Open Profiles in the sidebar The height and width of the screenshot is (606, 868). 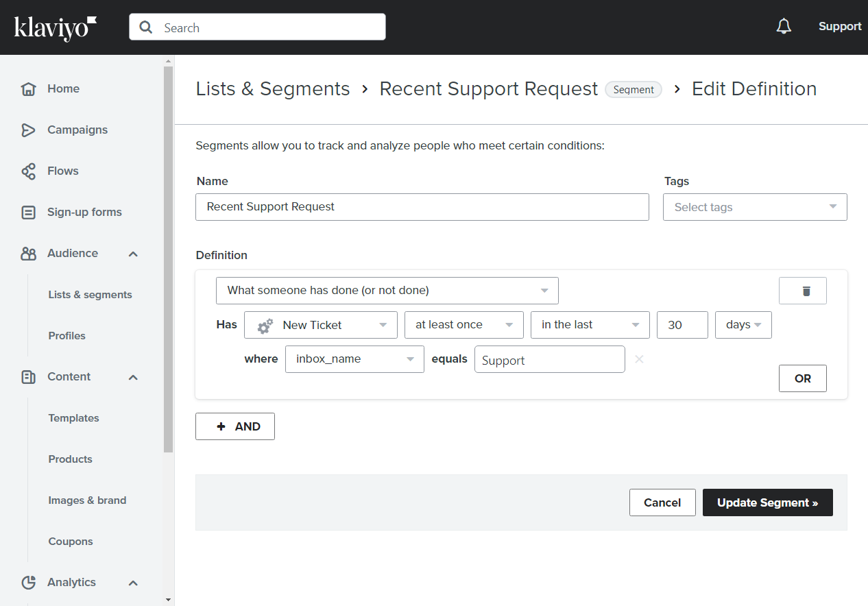tap(67, 336)
